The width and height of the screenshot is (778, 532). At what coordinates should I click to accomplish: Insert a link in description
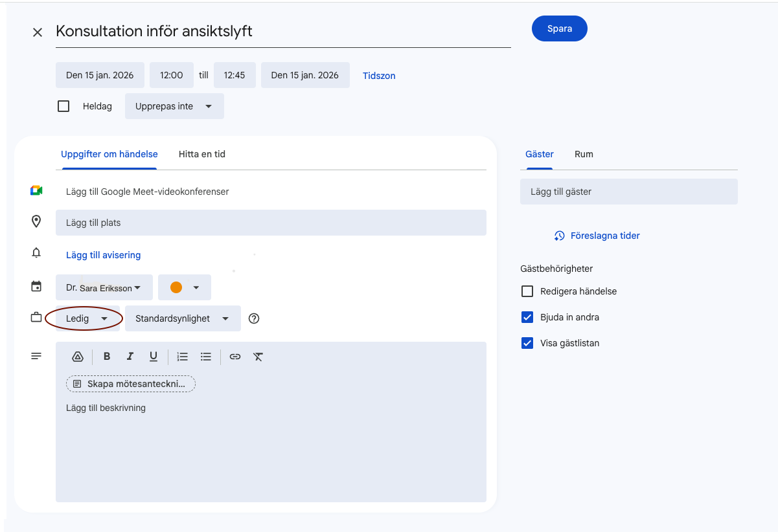point(235,357)
